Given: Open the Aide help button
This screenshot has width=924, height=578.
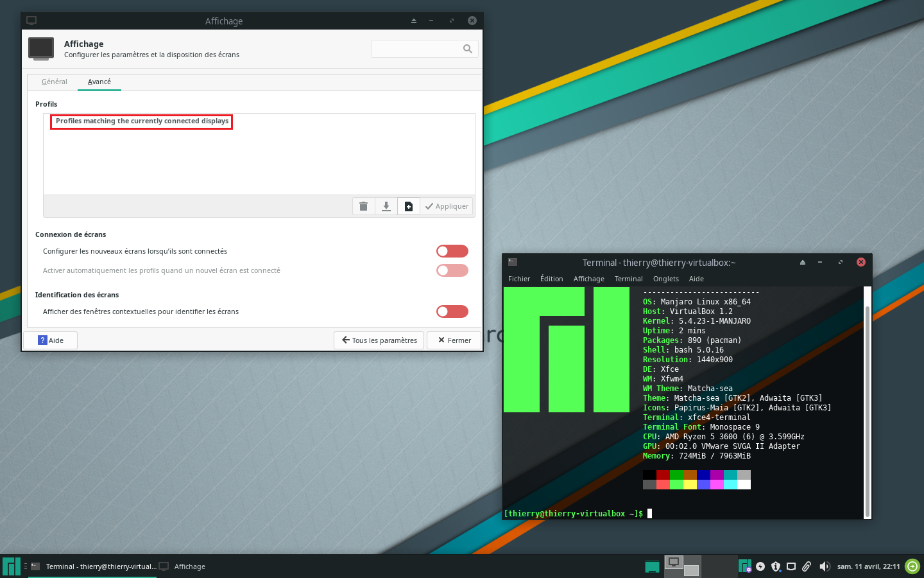Looking at the screenshot, I should tap(51, 340).
